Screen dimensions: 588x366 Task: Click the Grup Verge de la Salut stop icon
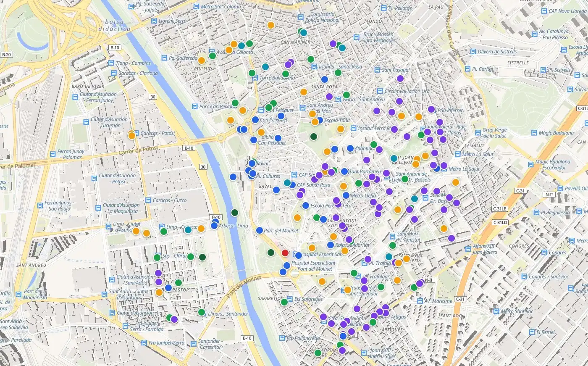pos(477,133)
